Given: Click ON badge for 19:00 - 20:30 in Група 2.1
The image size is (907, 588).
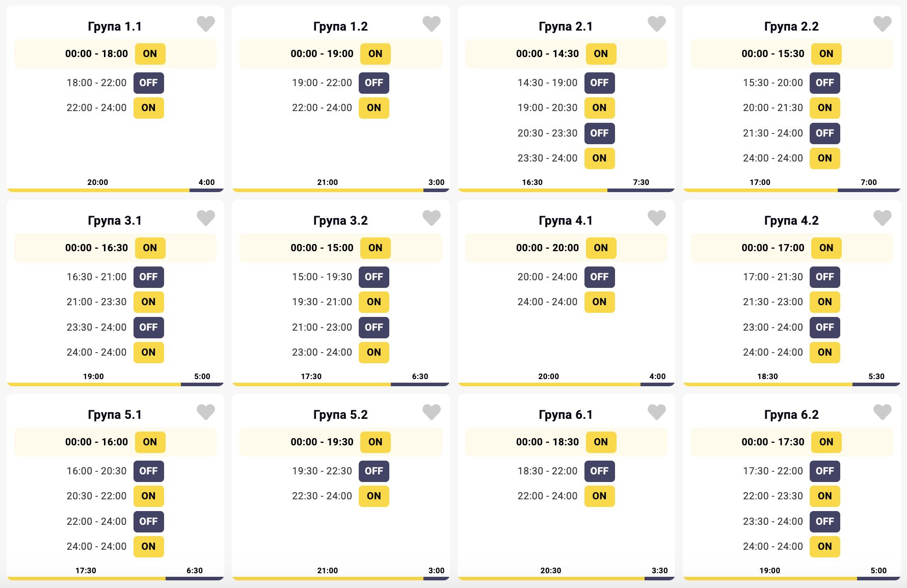Looking at the screenshot, I should (x=599, y=108).
